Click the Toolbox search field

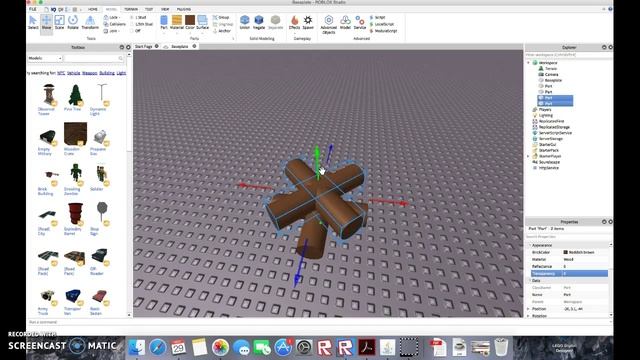[94, 58]
